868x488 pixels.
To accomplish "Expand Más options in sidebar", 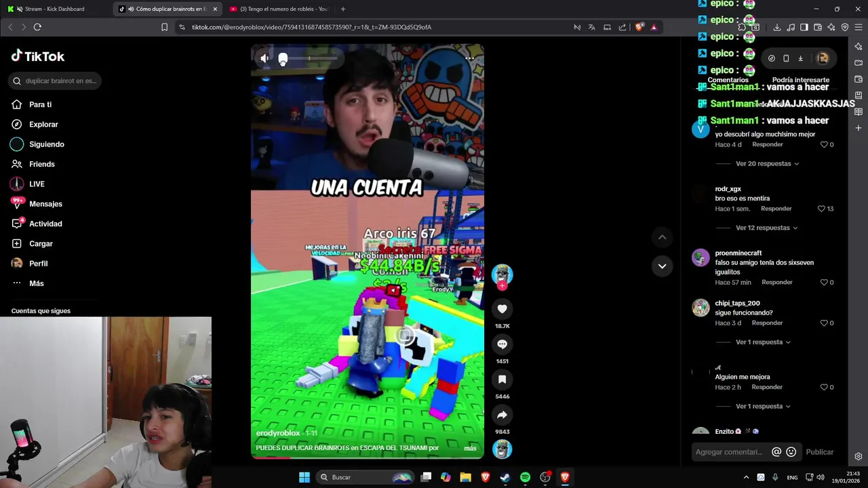I will pos(36,283).
